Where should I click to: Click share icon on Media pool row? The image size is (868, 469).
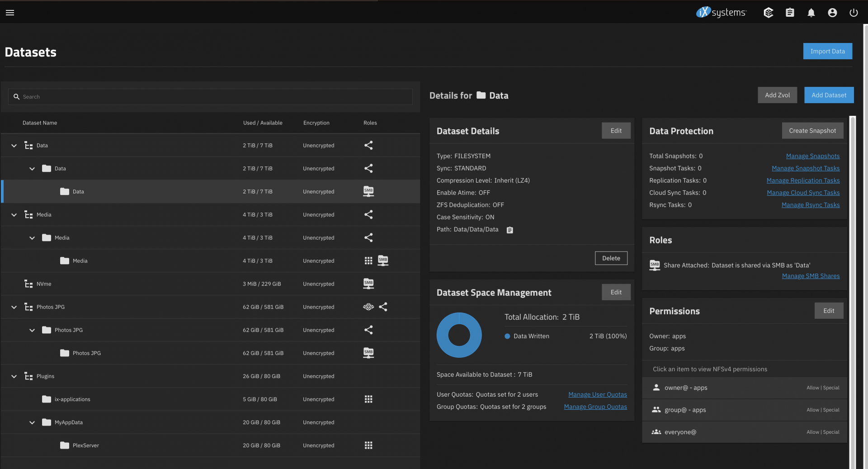click(368, 214)
